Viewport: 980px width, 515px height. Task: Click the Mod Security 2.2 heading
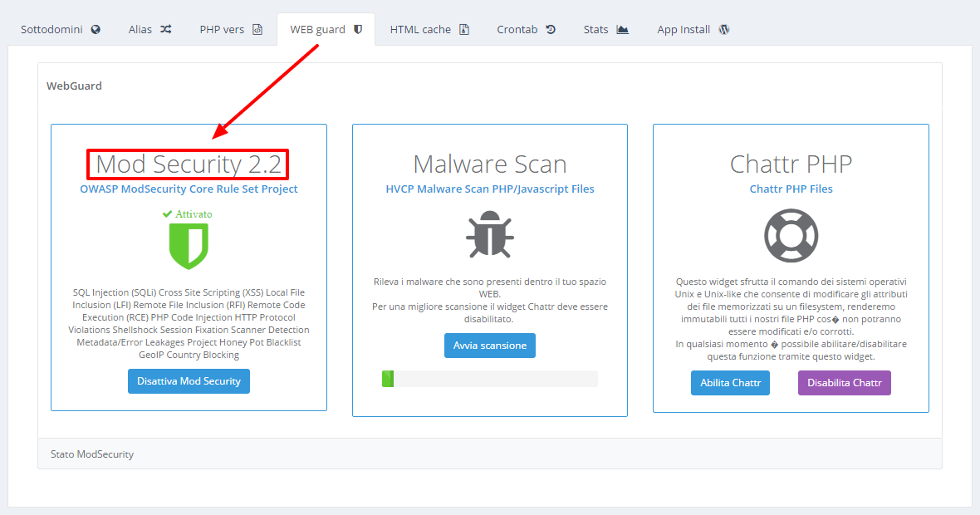189,164
